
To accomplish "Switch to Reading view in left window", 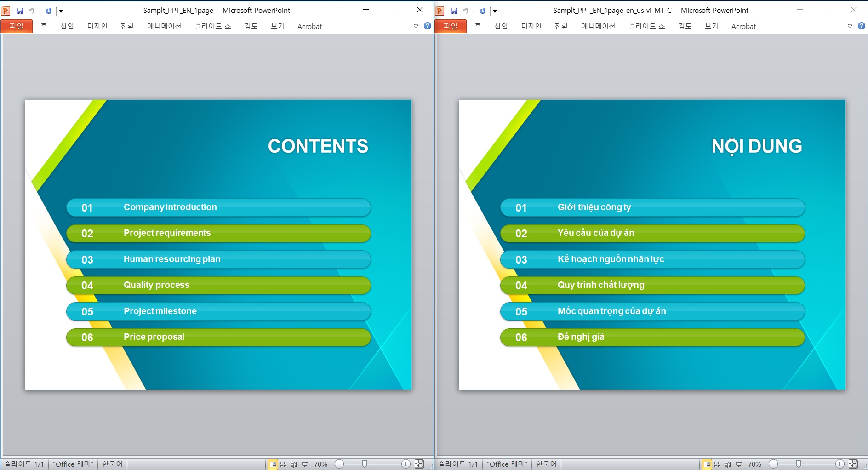I will 294,464.
